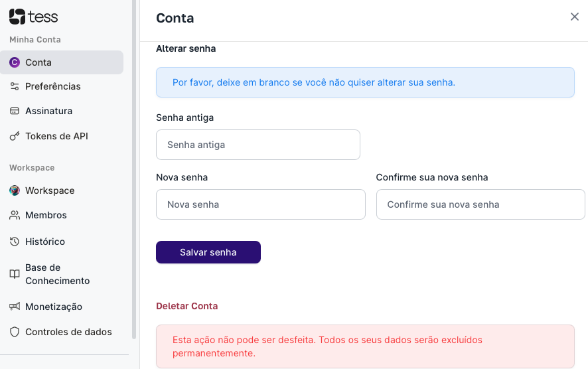The image size is (588, 369).
Task: Click the Salvar senha button
Action: click(x=208, y=252)
